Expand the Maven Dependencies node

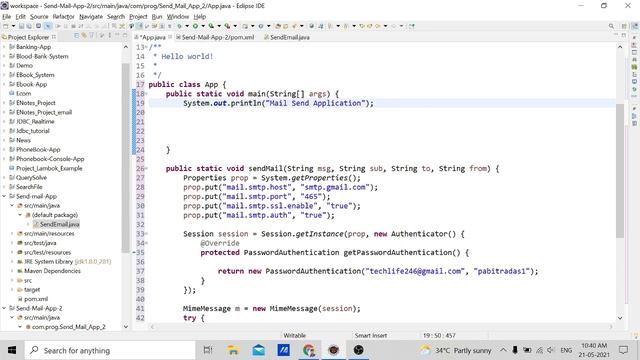12,271
